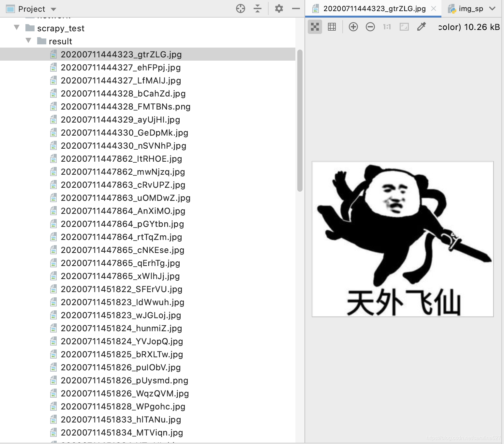Select file 20200711451823_wJGLoj.jpg
The image size is (504, 444).
click(121, 315)
